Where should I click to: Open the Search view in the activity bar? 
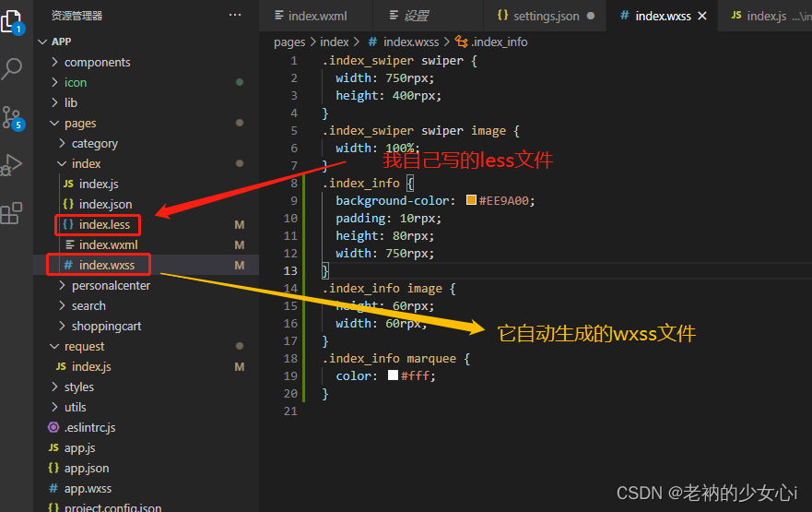[x=11, y=68]
